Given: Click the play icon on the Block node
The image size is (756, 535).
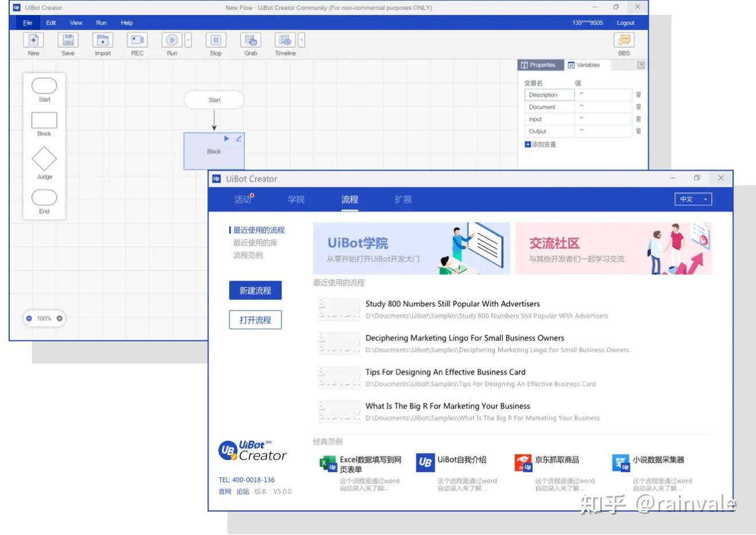Looking at the screenshot, I should click(226, 138).
